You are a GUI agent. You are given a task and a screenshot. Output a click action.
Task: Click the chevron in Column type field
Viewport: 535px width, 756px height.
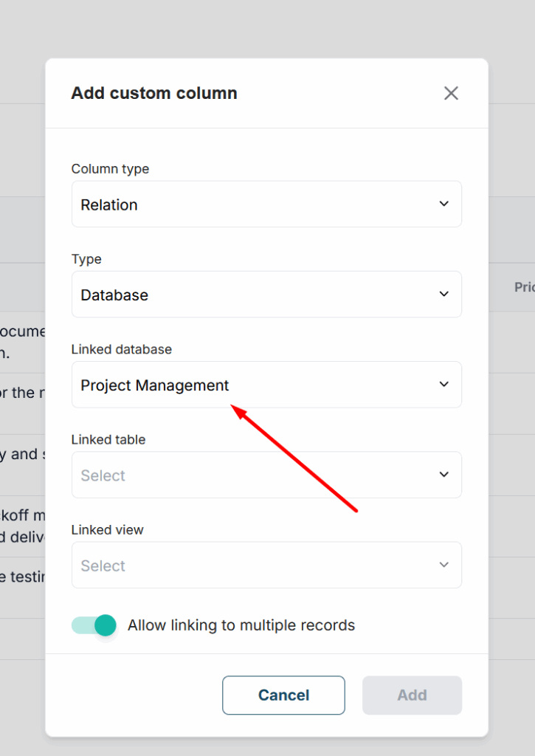[443, 204]
